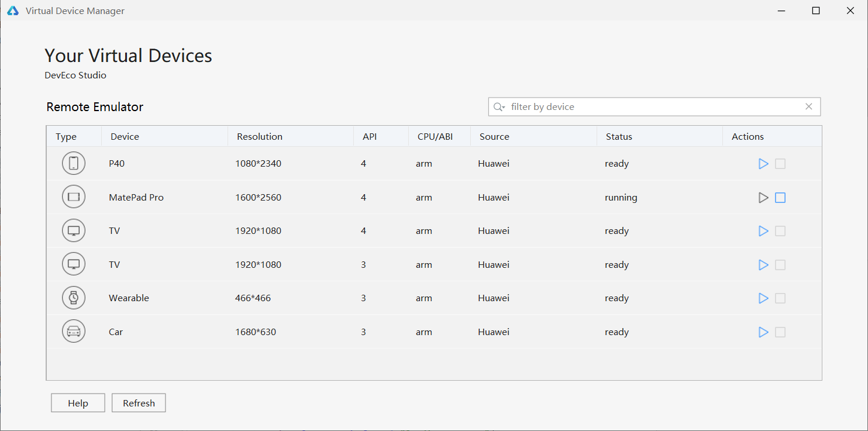Viewport: 868px width, 431px height.
Task: Open Help
Action: click(78, 403)
